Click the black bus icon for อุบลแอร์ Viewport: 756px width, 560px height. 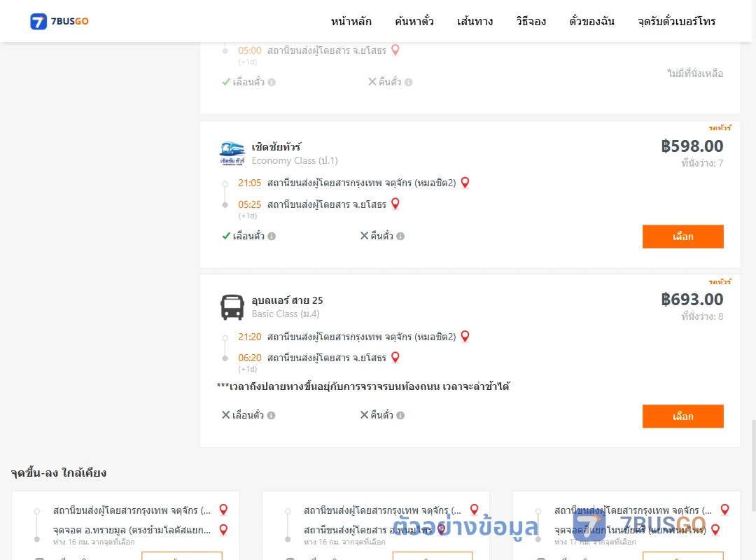pyautogui.click(x=232, y=307)
